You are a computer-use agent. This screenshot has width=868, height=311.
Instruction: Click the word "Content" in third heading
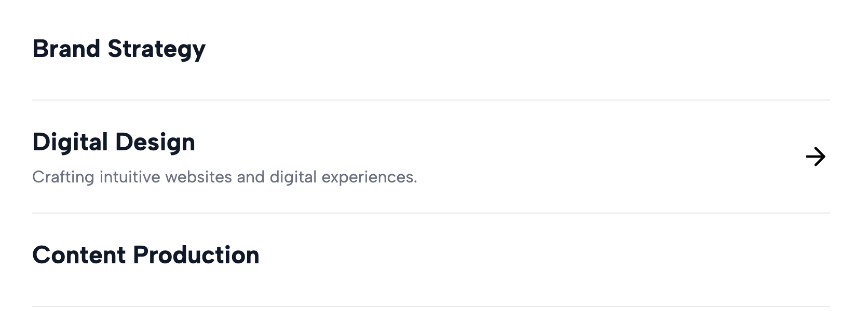click(x=79, y=255)
